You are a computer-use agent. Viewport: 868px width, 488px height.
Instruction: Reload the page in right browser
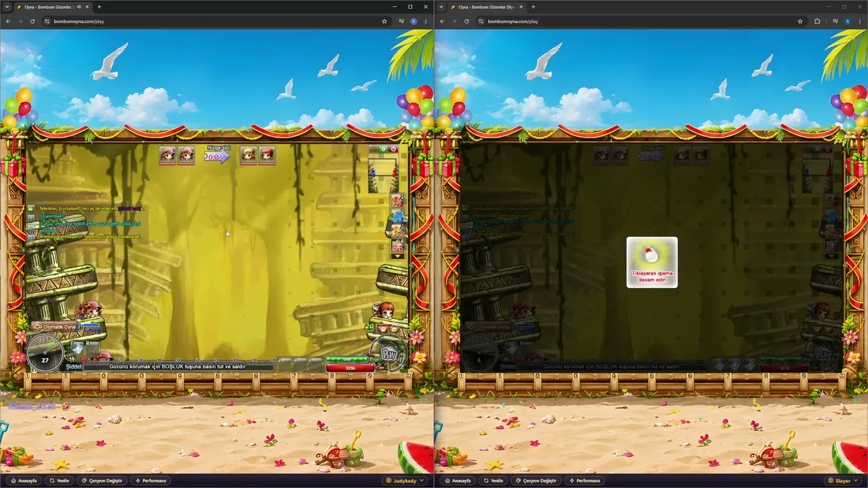point(467,21)
